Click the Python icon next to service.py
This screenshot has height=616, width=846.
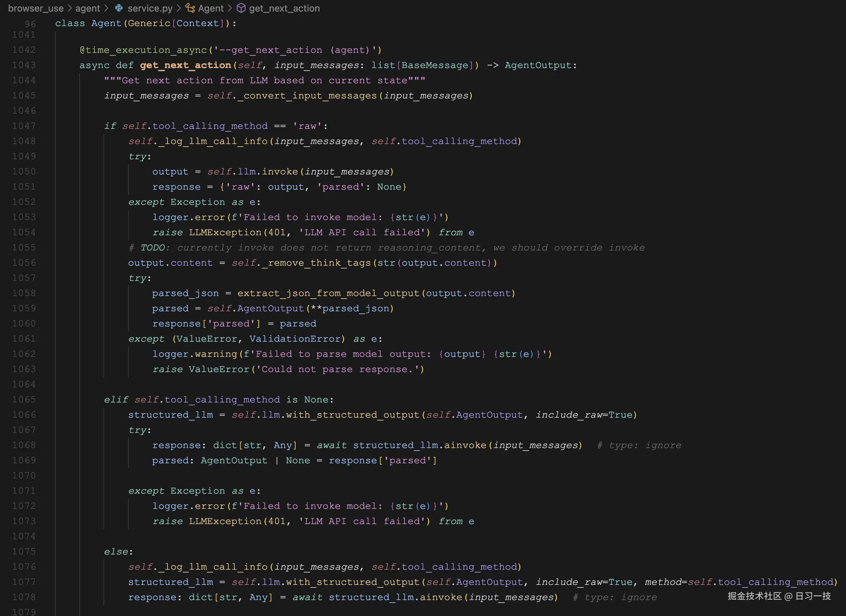tap(119, 8)
